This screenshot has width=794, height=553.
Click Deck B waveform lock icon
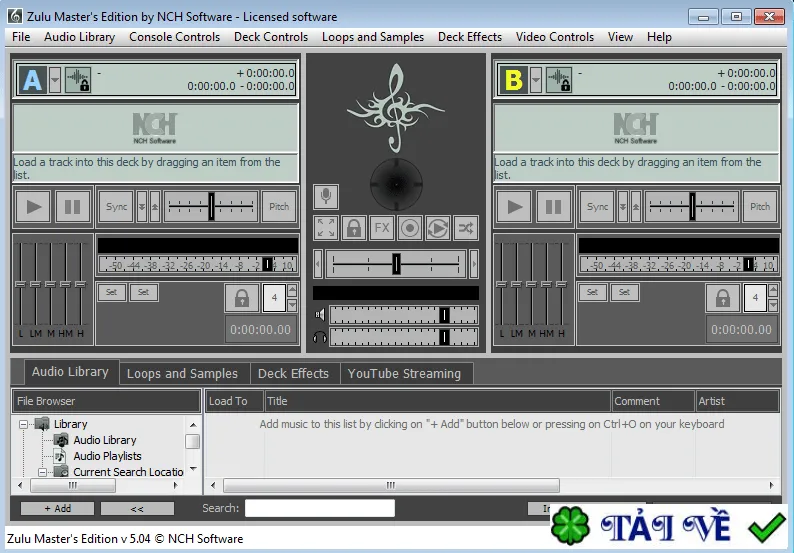click(x=559, y=80)
